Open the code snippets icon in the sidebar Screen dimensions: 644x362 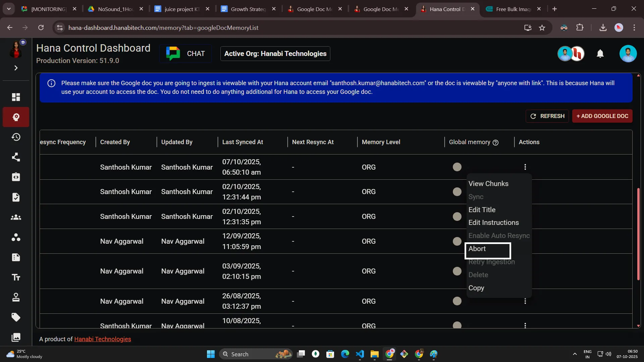[x=16, y=177]
